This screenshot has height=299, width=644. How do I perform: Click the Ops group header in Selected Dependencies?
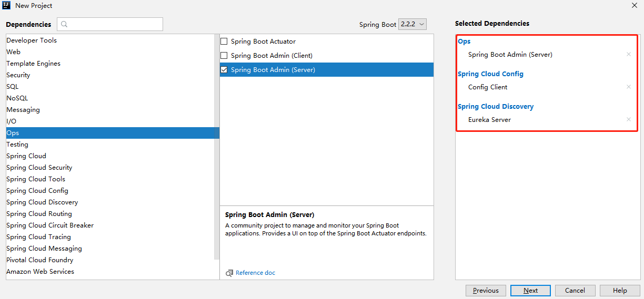(464, 42)
